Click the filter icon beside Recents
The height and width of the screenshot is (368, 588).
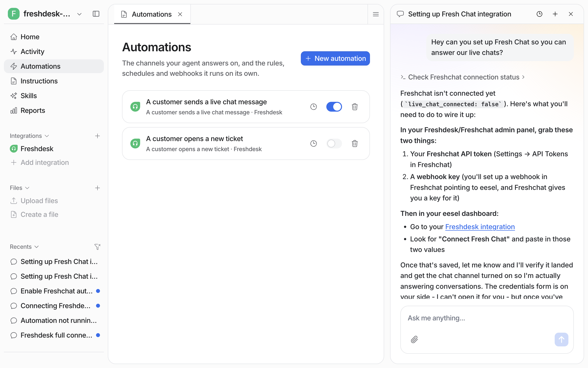pyautogui.click(x=98, y=247)
